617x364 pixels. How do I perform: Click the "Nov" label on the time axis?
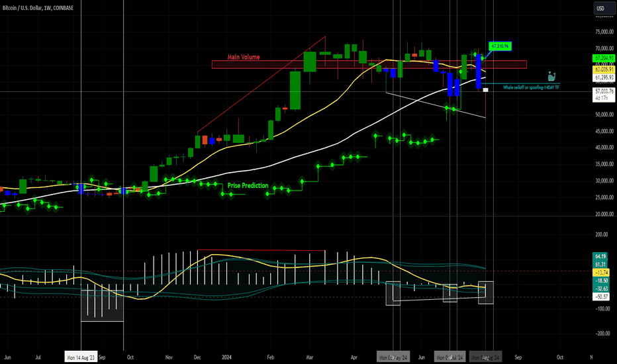click(x=169, y=357)
